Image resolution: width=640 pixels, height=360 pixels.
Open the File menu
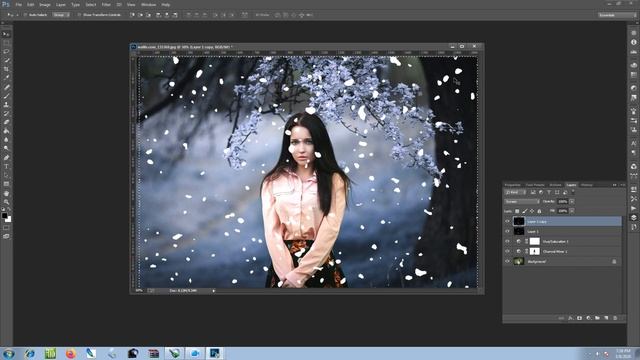18,4
